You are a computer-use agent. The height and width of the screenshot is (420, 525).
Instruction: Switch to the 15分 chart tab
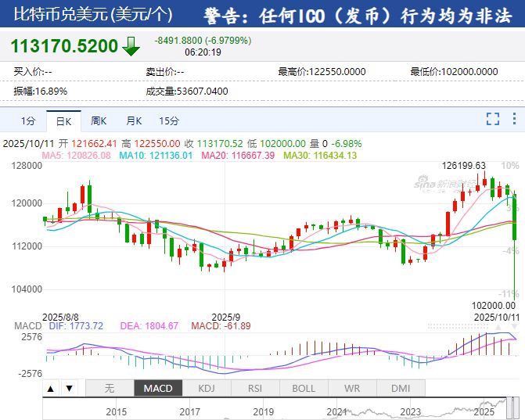click(x=168, y=121)
